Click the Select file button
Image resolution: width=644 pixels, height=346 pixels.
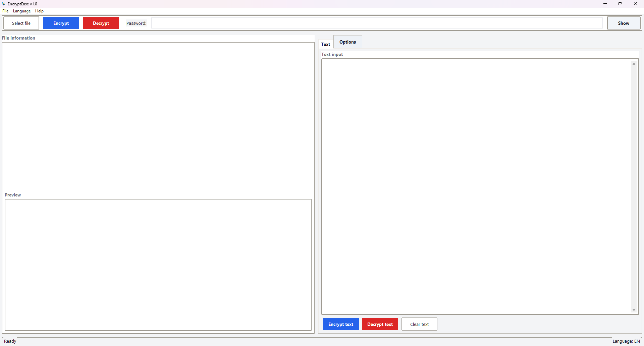(x=21, y=23)
